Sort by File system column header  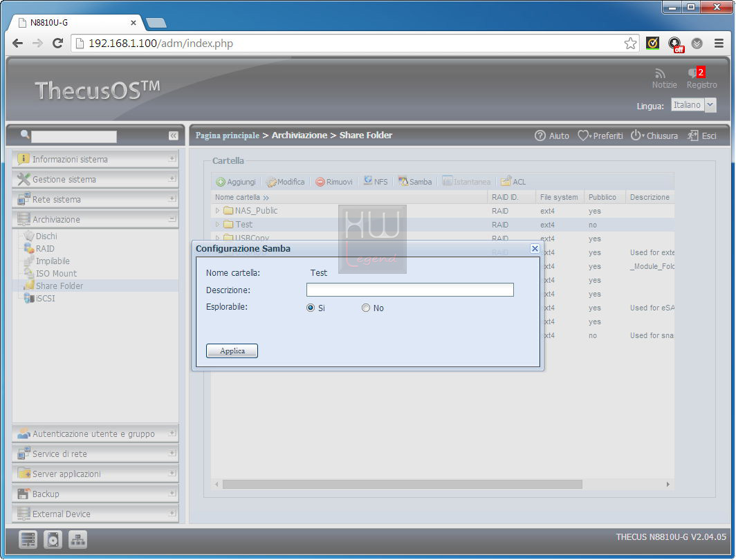pos(560,197)
